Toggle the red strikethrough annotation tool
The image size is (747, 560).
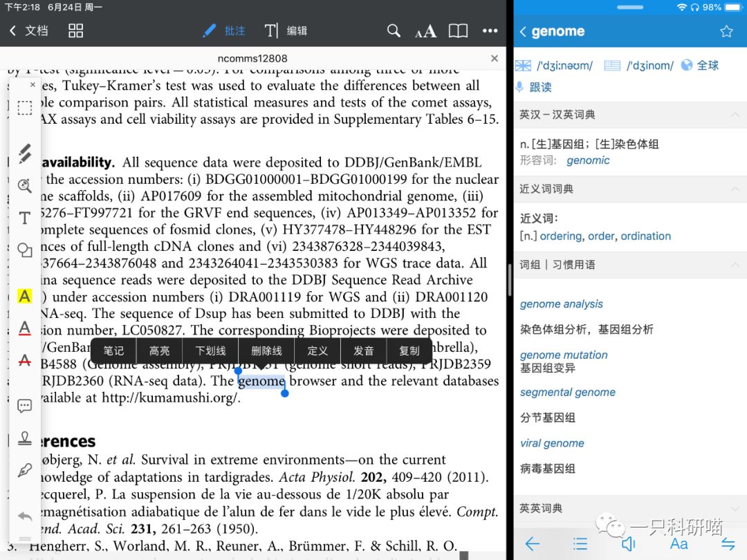pos(24,361)
